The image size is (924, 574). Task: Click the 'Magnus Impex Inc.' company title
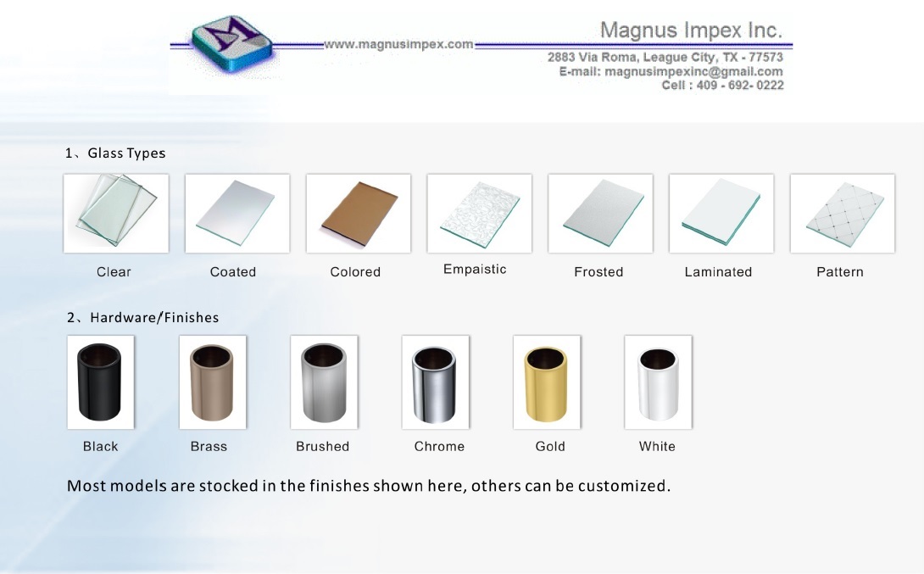691,30
